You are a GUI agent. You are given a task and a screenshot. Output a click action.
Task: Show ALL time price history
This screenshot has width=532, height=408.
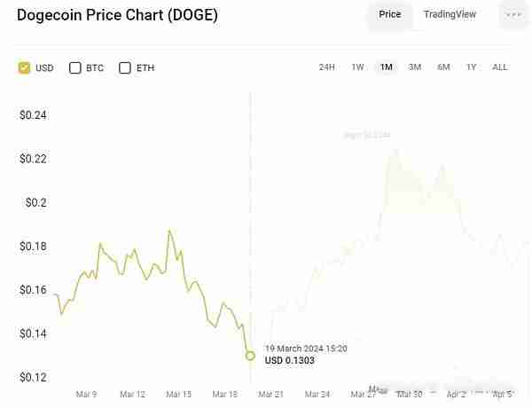500,67
